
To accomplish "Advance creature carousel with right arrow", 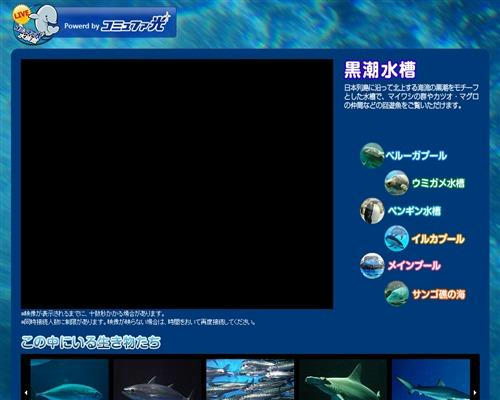I will click(475, 393).
